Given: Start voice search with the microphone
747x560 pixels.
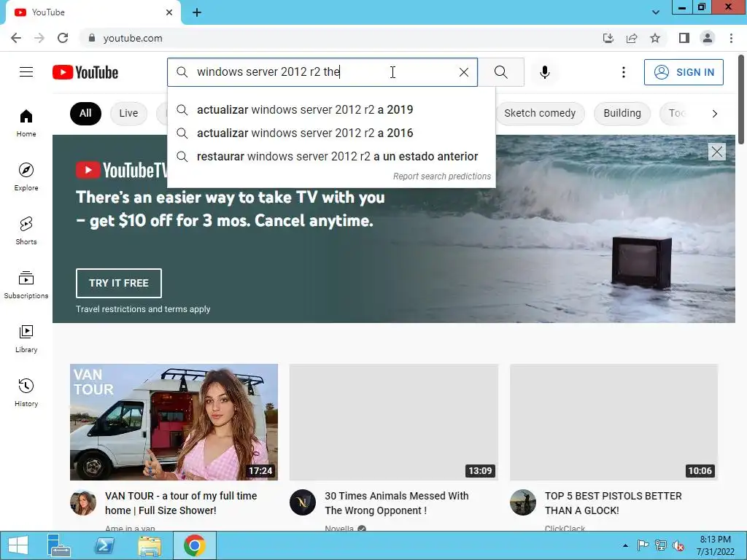Looking at the screenshot, I should [544, 72].
